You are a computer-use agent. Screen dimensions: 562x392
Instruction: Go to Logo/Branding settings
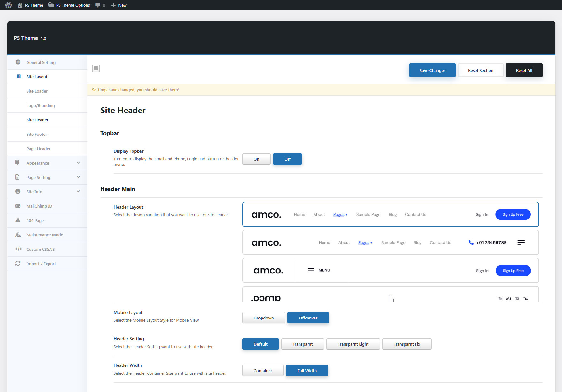point(41,105)
